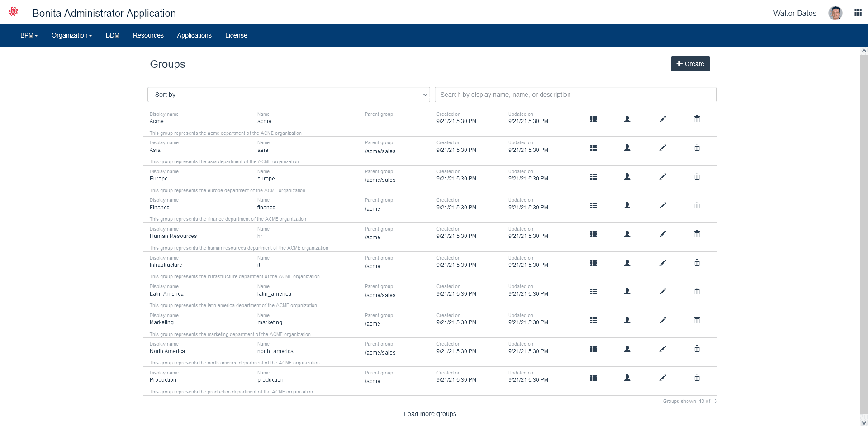Click Walter Bates profile avatar

click(835, 13)
